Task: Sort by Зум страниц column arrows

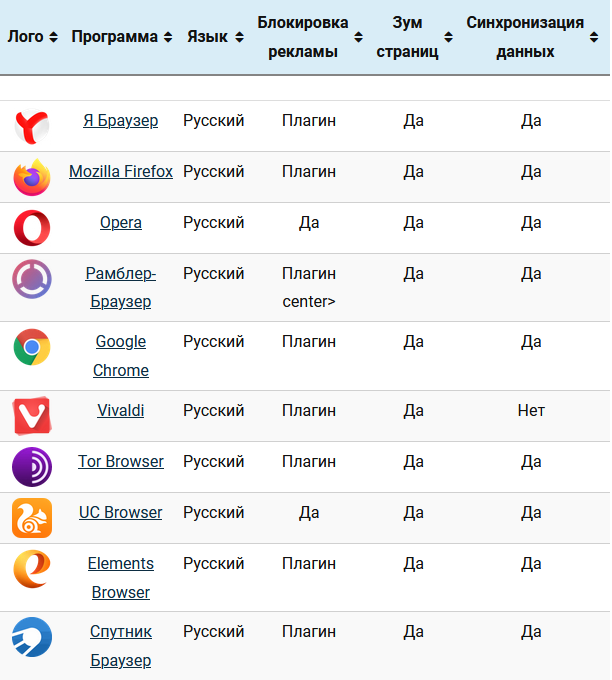Action: [x=448, y=37]
